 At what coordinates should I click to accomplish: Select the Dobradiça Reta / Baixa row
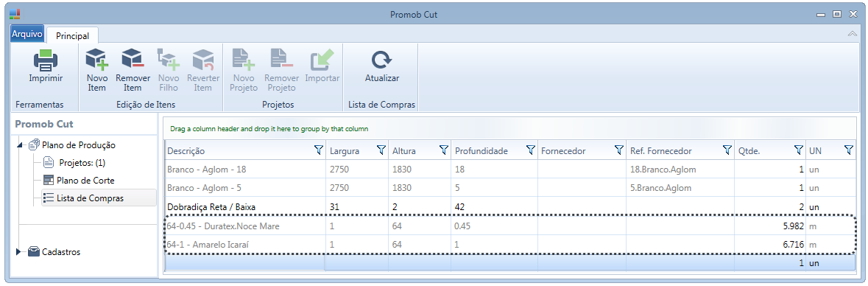[x=510, y=206]
